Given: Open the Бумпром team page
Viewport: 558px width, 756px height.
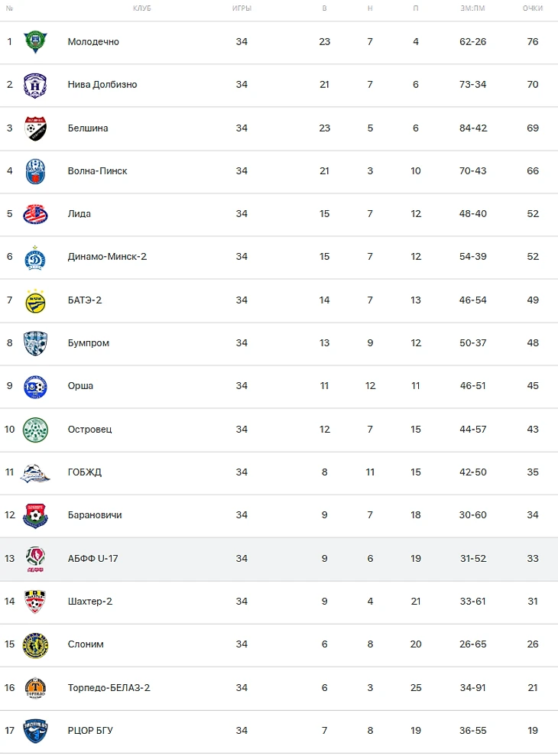Looking at the screenshot, I should click(x=88, y=343).
